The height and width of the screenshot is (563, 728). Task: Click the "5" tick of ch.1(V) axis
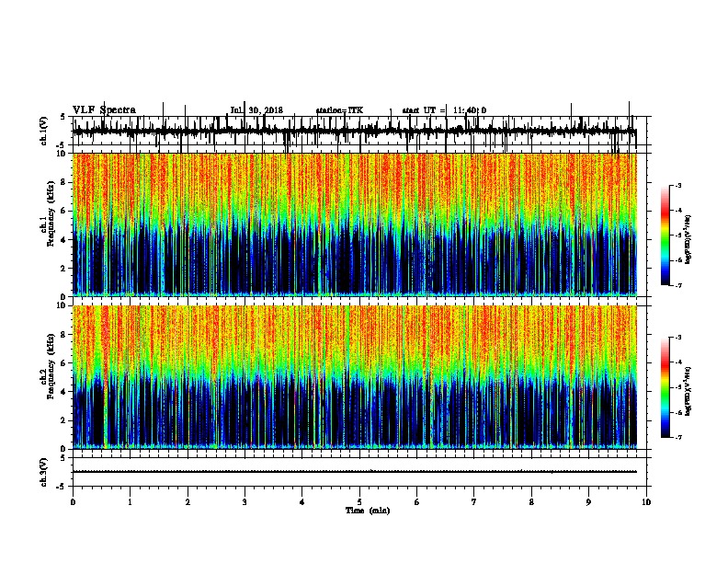coord(63,117)
